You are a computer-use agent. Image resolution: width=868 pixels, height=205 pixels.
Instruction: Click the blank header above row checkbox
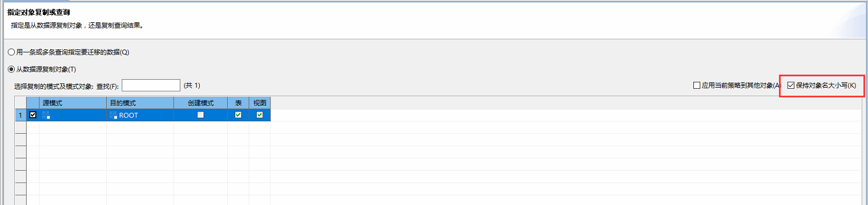[x=33, y=102]
